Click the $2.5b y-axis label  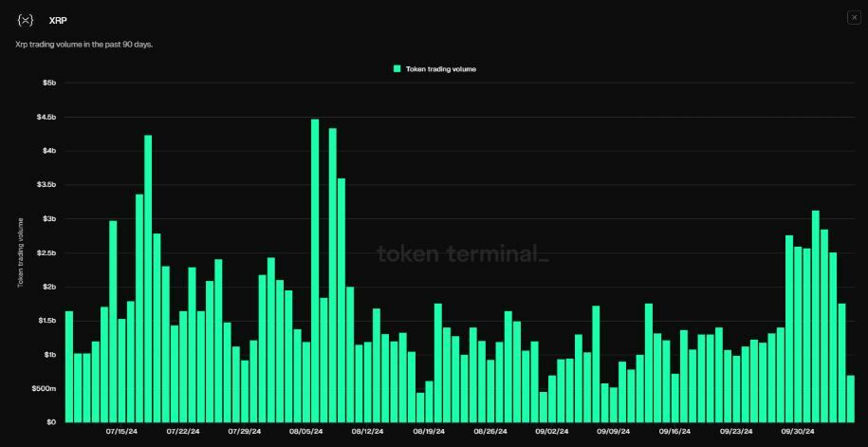tap(47, 252)
